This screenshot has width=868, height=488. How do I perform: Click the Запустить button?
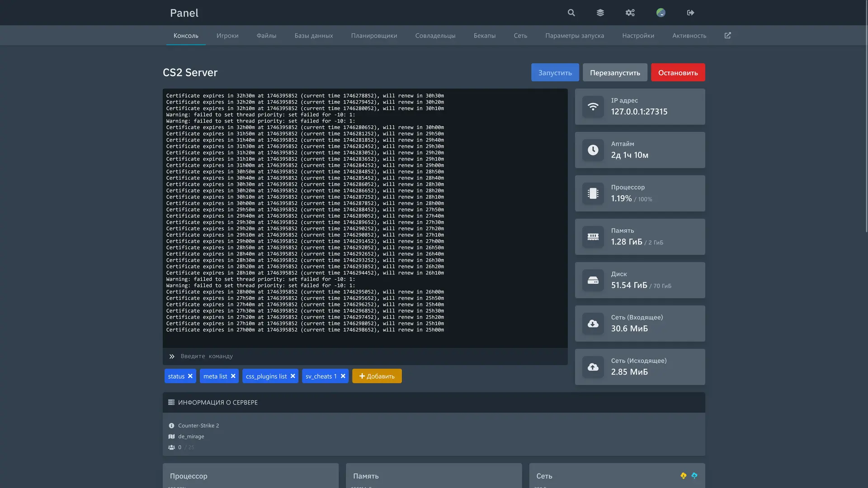pos(555,72)
